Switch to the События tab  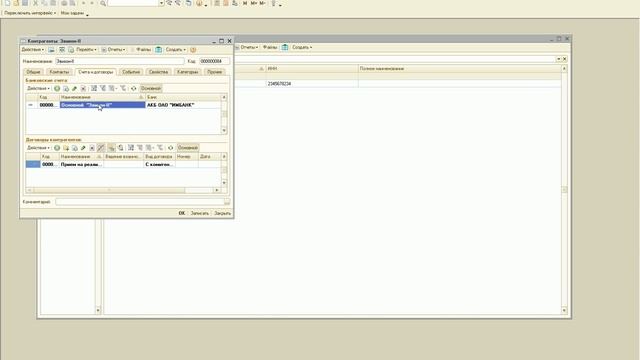click(x=131, y=72)
